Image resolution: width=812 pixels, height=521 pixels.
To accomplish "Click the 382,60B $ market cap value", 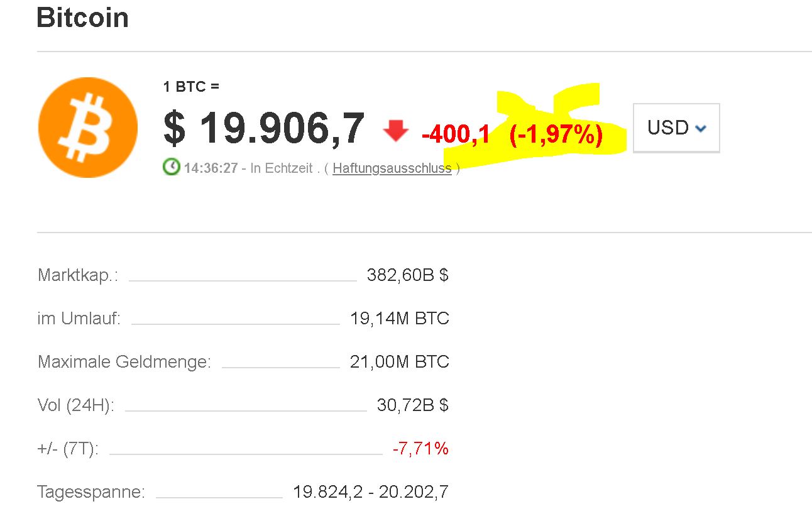I will coord(407,275).
